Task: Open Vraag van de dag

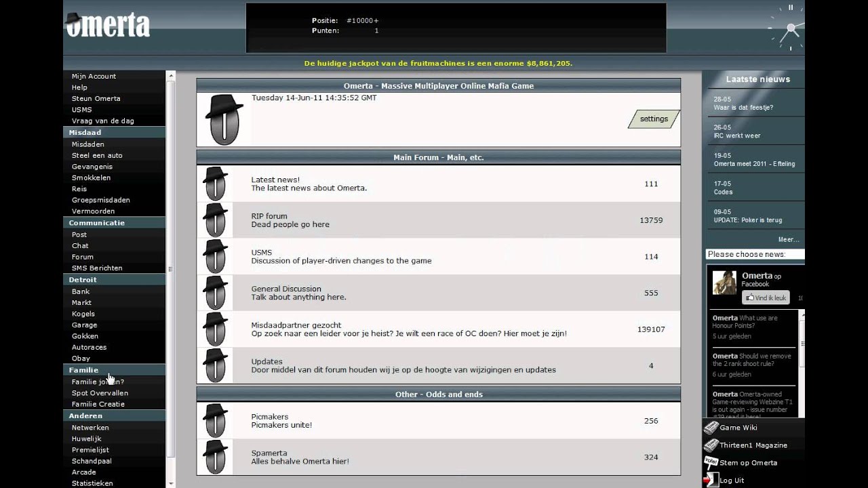Action: (102, 121)
